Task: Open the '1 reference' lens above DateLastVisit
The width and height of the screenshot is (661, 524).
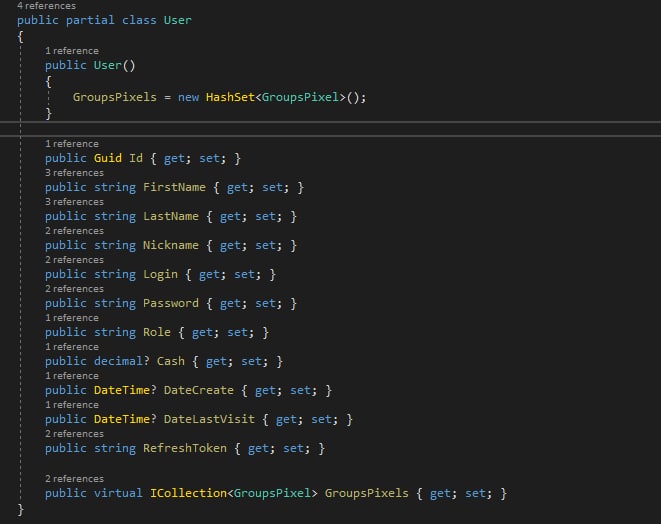Action: (72, 405)
